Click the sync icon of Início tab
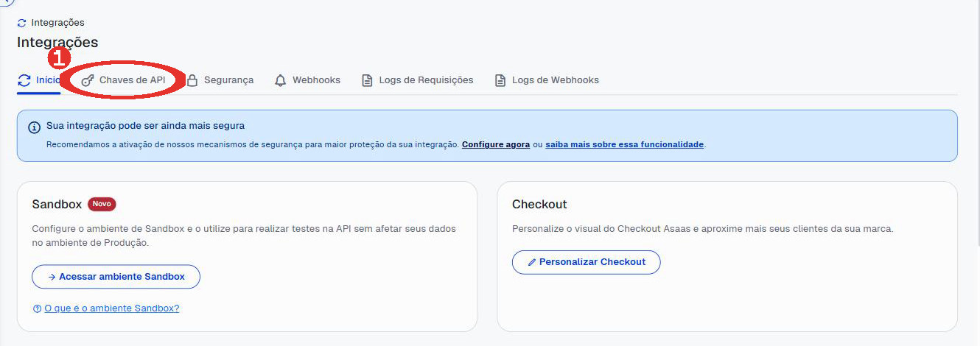 (x=24, y=80)
